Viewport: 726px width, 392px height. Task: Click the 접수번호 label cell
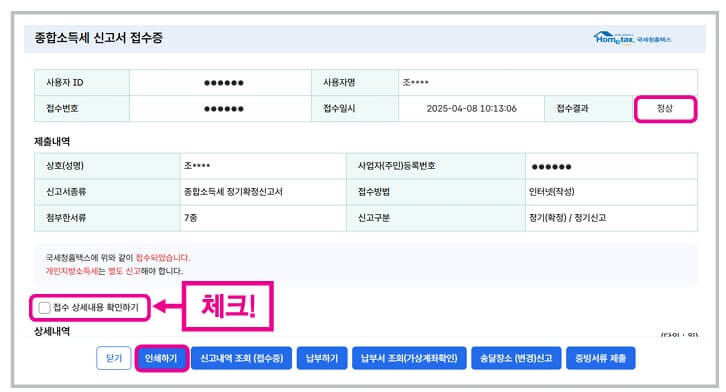[82, 109]
